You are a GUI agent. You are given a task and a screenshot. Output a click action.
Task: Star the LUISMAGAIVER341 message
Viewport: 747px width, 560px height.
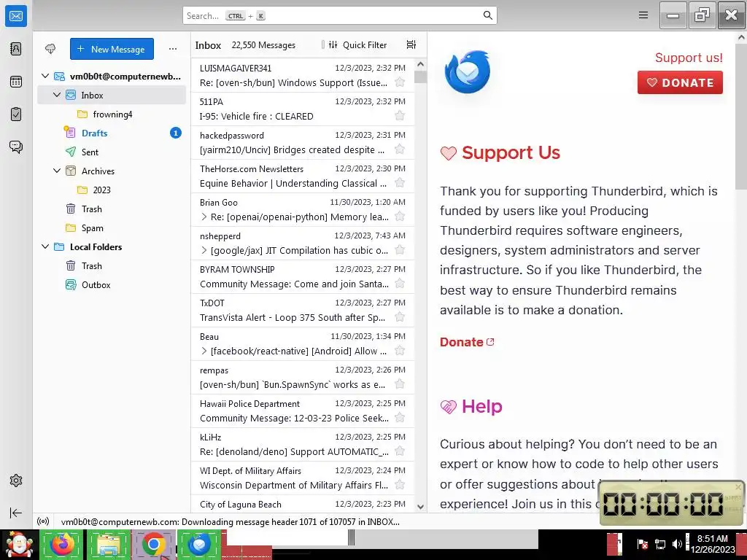[x=400, y=82]
